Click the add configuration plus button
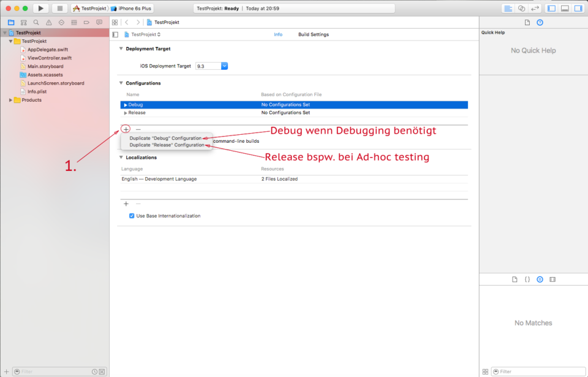The image size is (588, 377). point(126,129)
